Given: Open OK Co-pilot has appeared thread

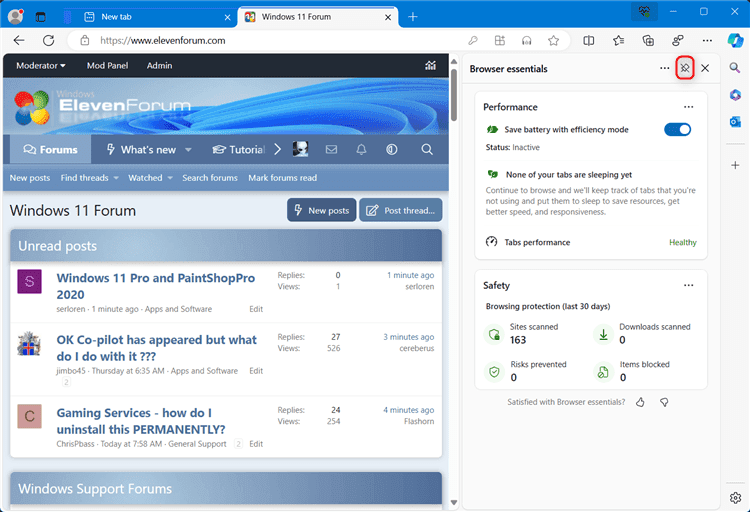Looking at the screenshot, I should click(x=156, y=348).
